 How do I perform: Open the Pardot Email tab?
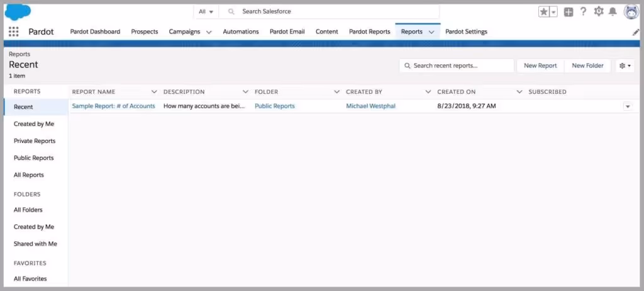[287, 31]
